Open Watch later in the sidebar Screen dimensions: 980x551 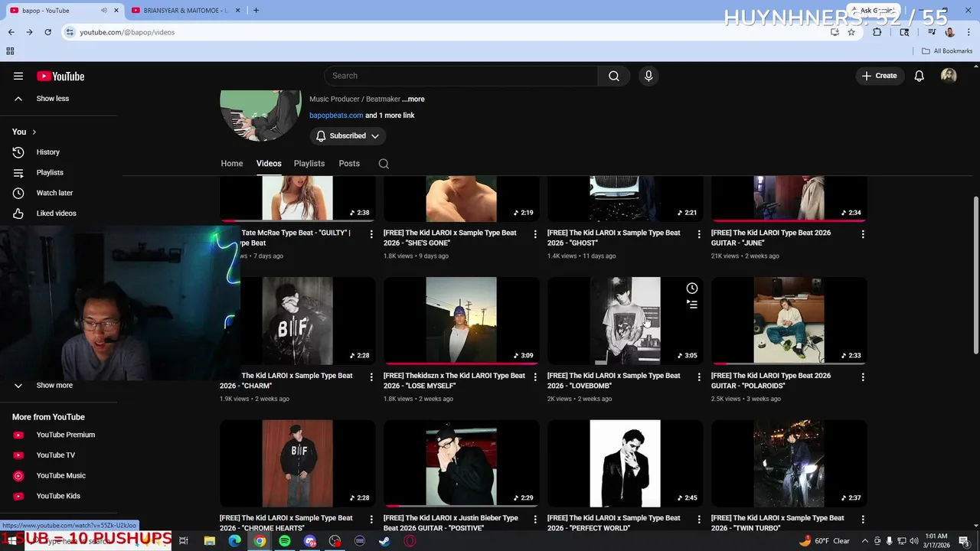54,193
